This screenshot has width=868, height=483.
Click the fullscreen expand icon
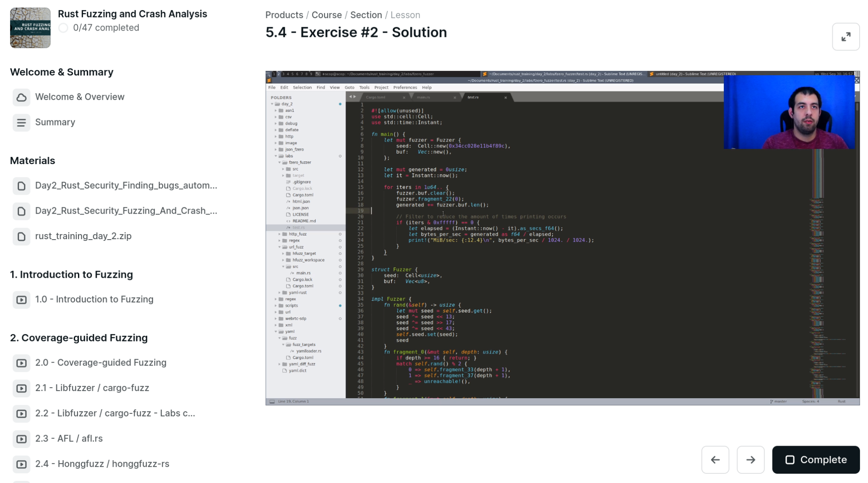pos(846,37)
